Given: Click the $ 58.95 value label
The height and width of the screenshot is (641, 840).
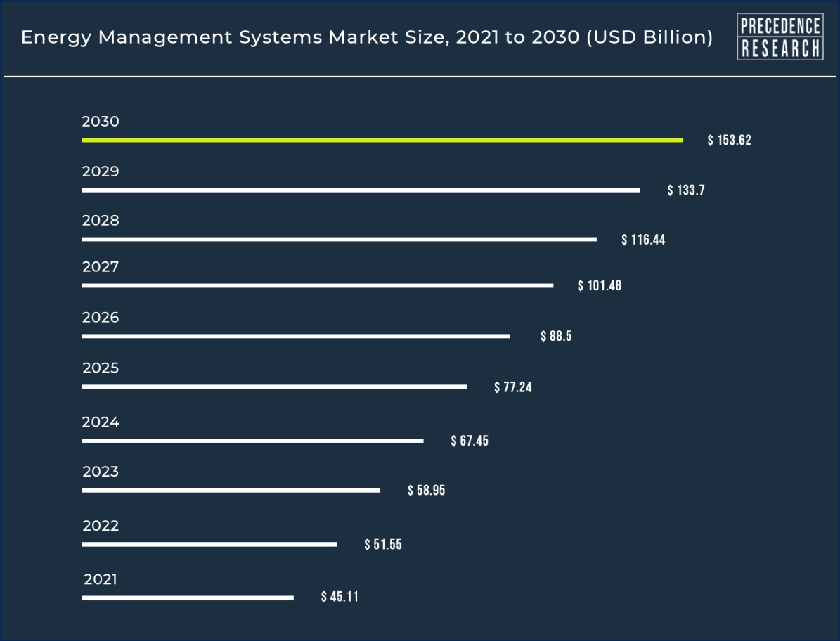Looking at the screenshot, I should coord(426,491).
